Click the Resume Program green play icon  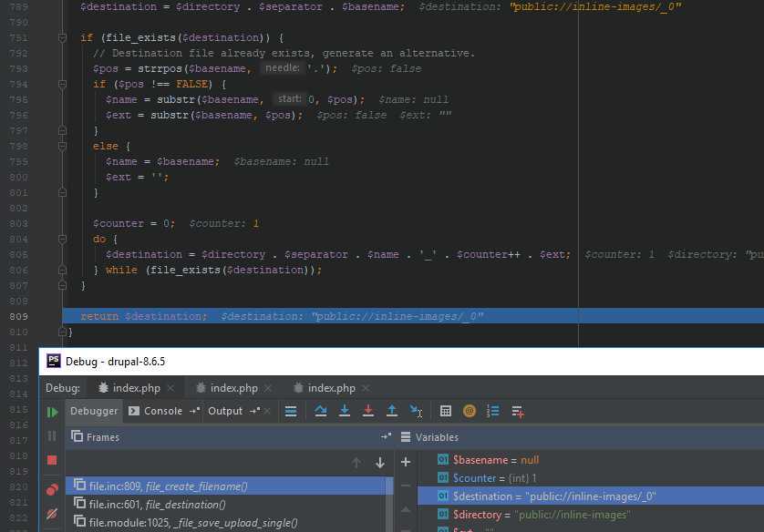(x=52, y=412)
